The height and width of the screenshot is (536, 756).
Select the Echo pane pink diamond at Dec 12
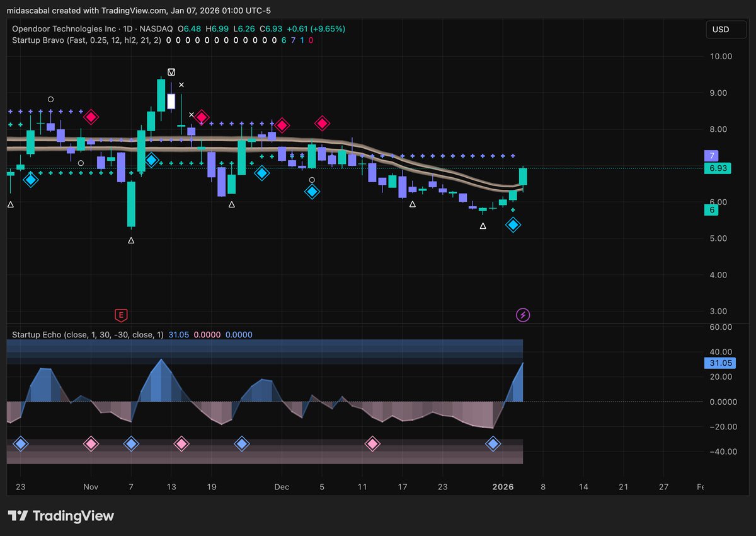pyautogui.click(x=372, y=444)
